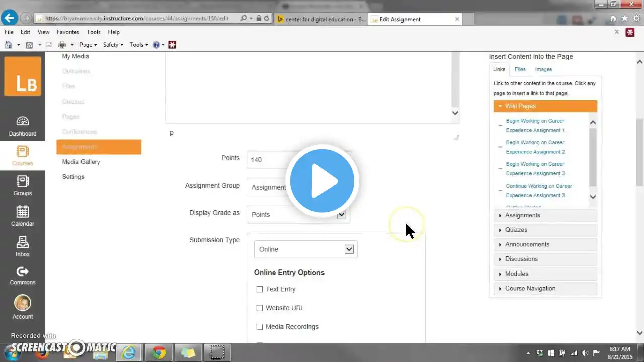The width and height of the screenshot is (644, 362).
Task: Insert link to Begin Working on Career Experience Assignment 1
Action: [x=535, y=125]
